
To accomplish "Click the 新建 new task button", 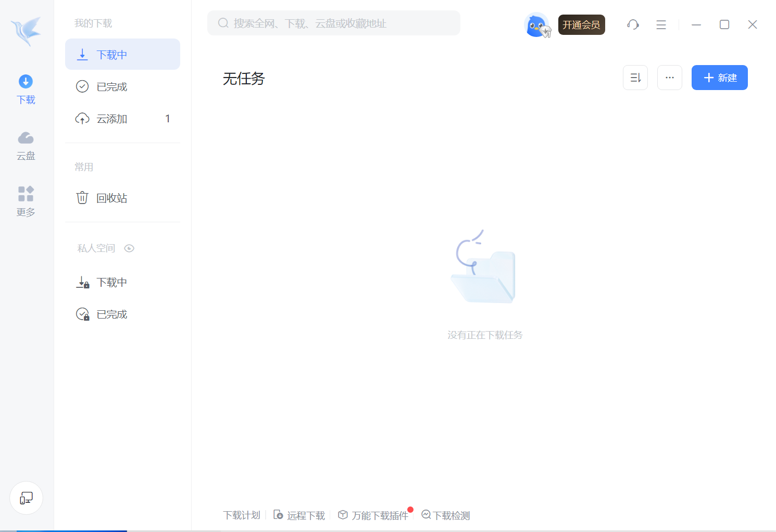I will coord(720,78).
